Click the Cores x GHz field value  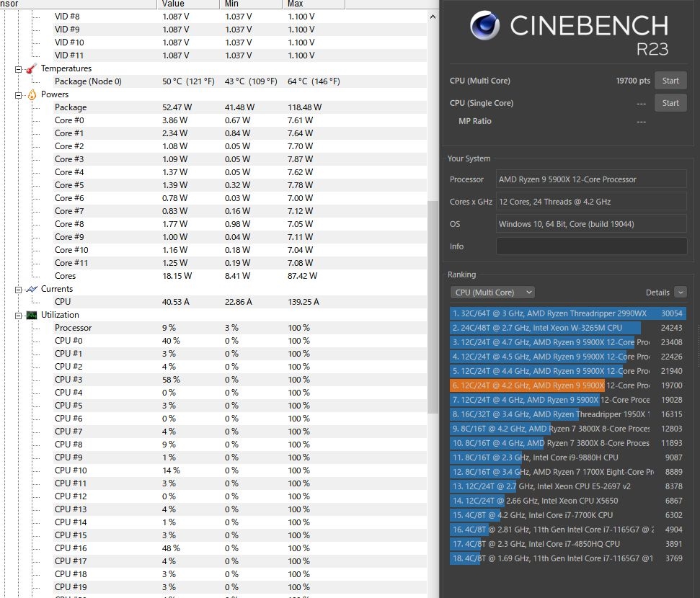[592, 201]
